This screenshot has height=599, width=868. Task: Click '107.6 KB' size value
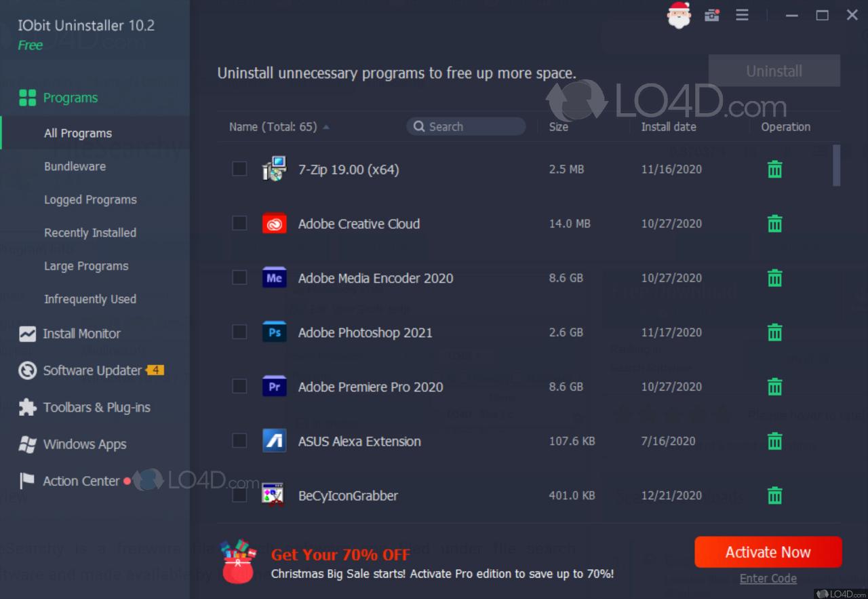click(572, 441)
